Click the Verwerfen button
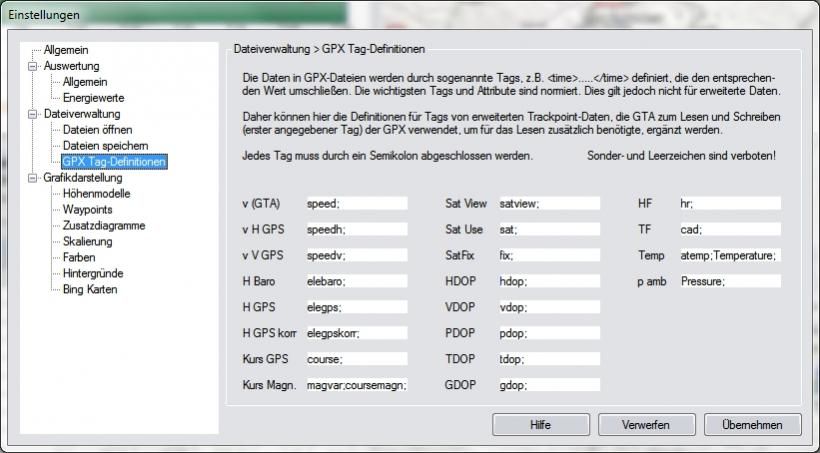This screenshot has height=453, width=820. coord(645,425)
